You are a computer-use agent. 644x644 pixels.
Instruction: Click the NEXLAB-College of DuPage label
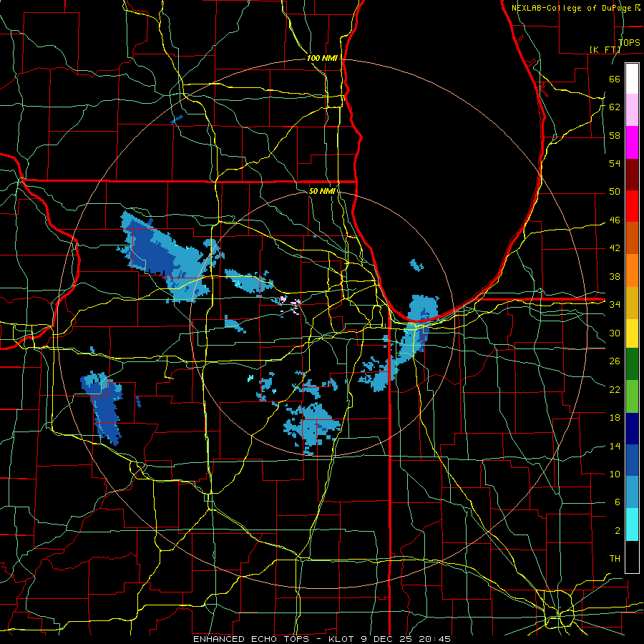[x=571, y=8]
